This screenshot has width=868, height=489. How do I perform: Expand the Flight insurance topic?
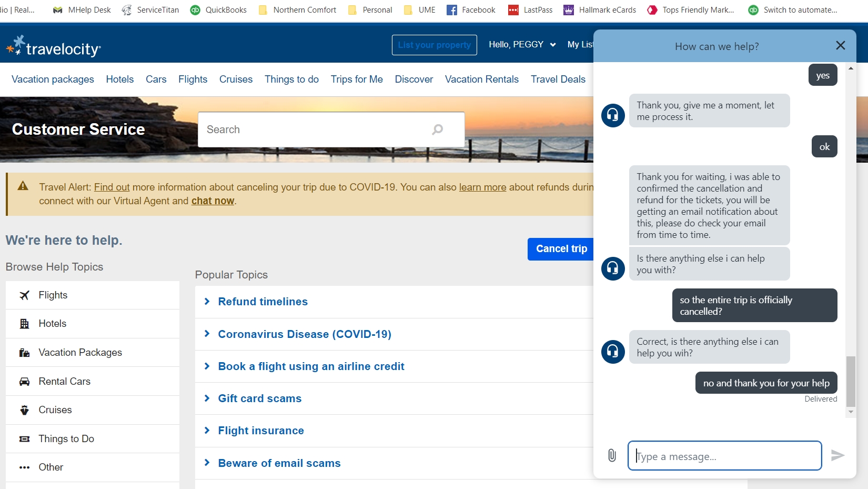click(261, 431)
